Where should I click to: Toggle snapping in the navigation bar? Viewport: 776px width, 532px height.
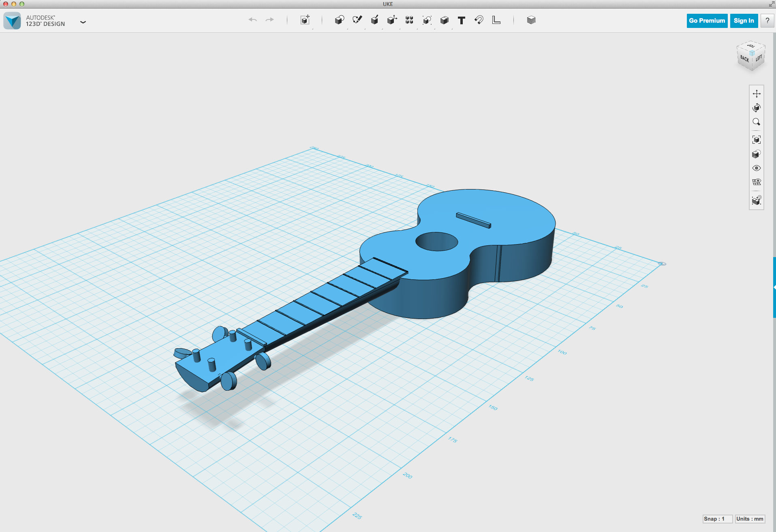757,200
